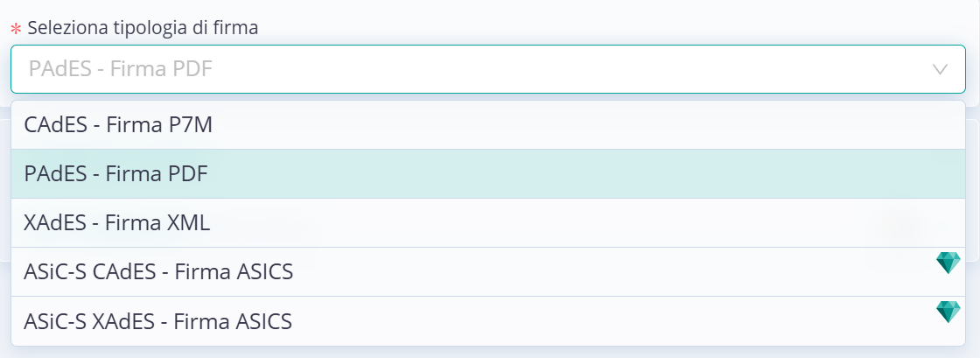This screenshot has height=358, width=980.
Task: Click the red required asterisk marker
Action: (x=17, y=29)
